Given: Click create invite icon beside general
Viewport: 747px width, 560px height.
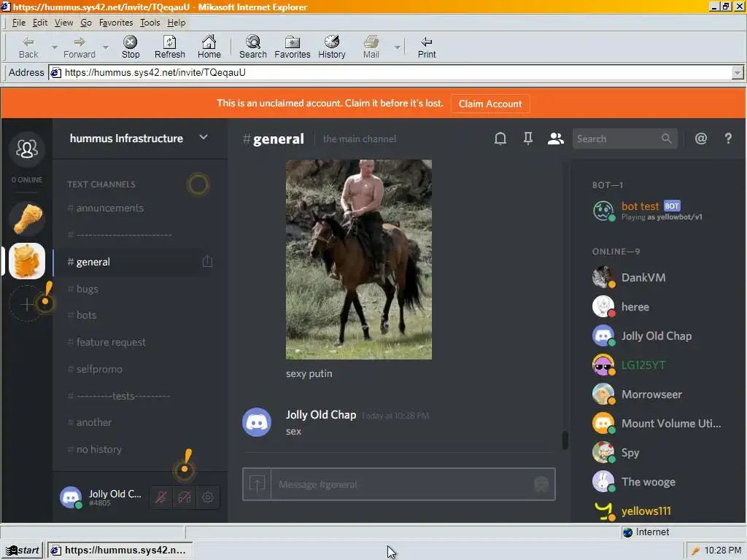Looking at the screenshot, I should [x=208, y=262].
